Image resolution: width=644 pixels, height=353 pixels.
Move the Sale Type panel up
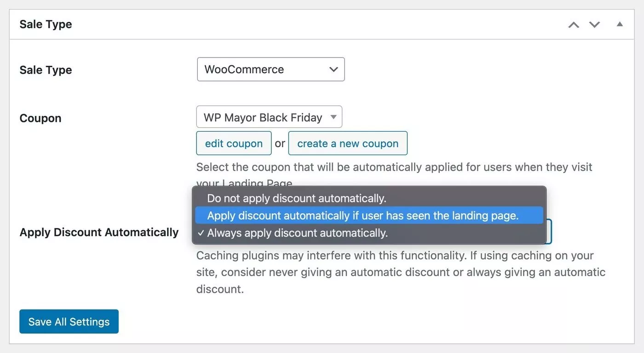[x=574, y=25]
